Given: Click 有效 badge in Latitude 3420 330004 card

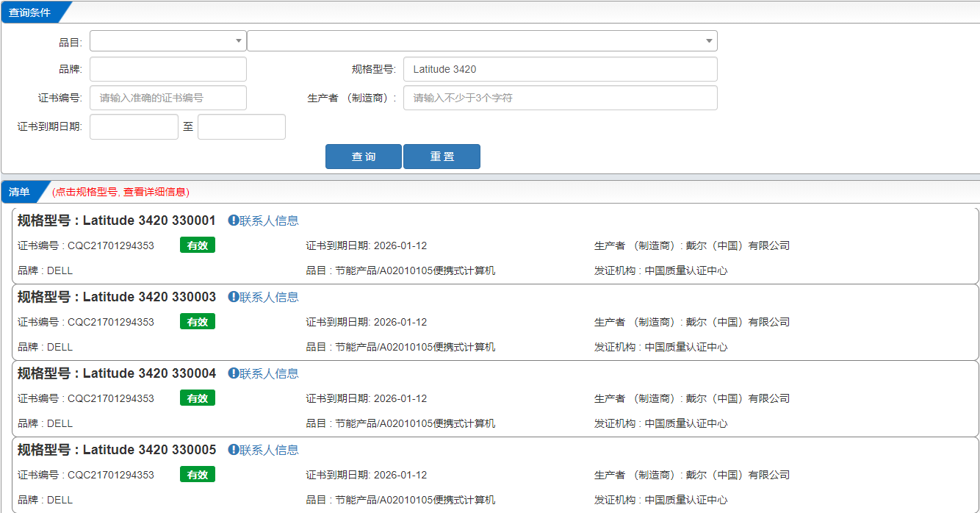Looking at the screenshot, I should [x=198, y=398].
